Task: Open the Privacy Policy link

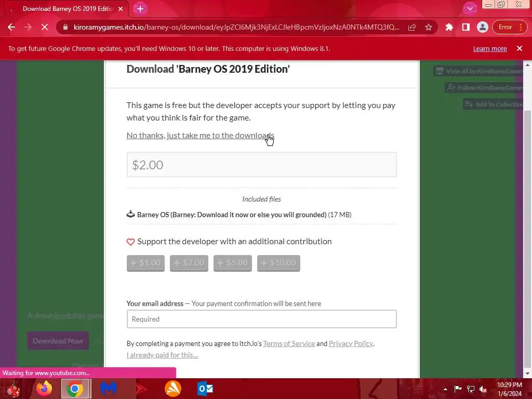Action: click(351, 343)
